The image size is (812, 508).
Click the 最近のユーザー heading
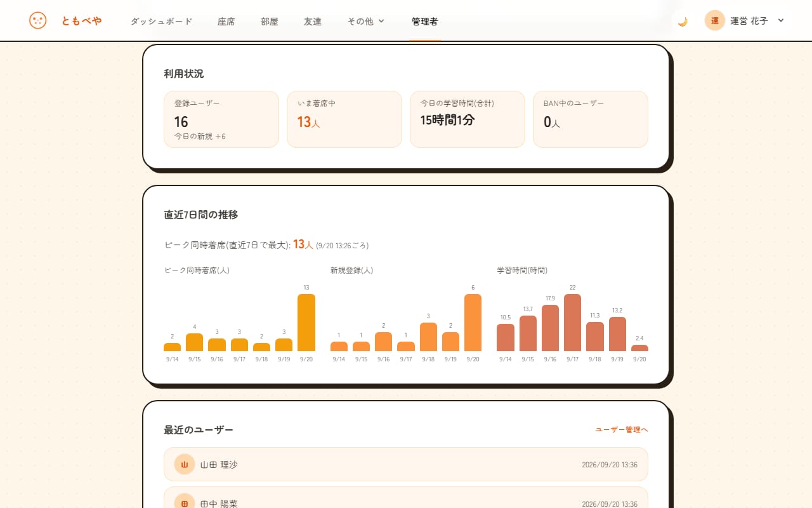(199, 430)
